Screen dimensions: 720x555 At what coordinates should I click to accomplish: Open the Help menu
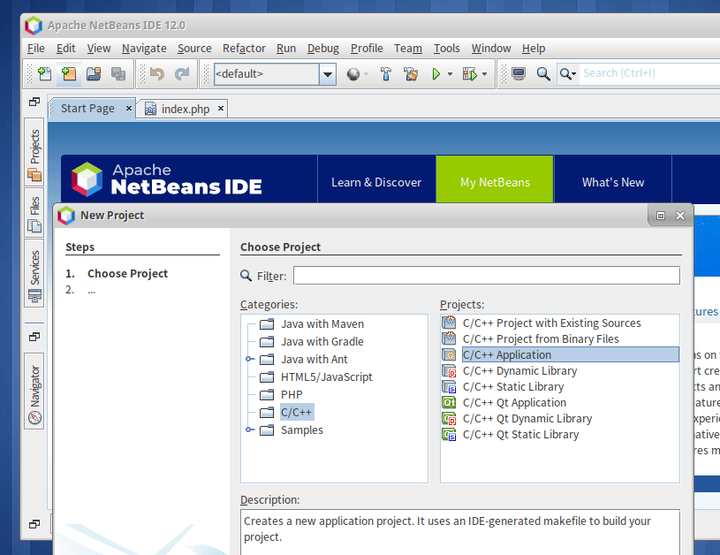534,48
